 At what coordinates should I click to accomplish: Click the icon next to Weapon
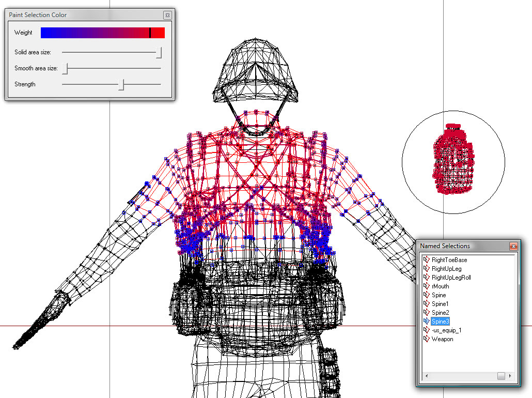pyautogui.click(x=426, y=339)
